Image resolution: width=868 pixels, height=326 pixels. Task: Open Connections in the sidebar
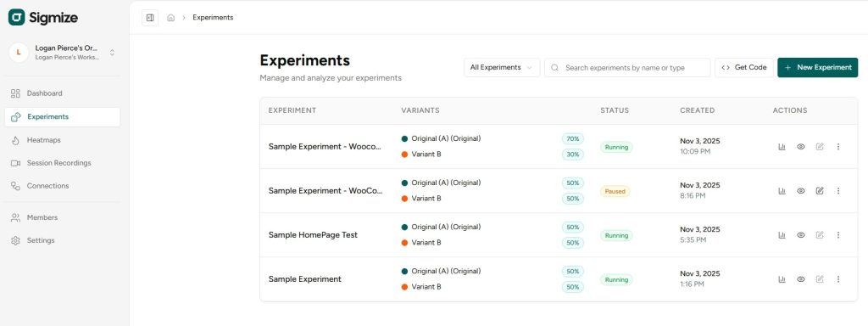(63, 186)
